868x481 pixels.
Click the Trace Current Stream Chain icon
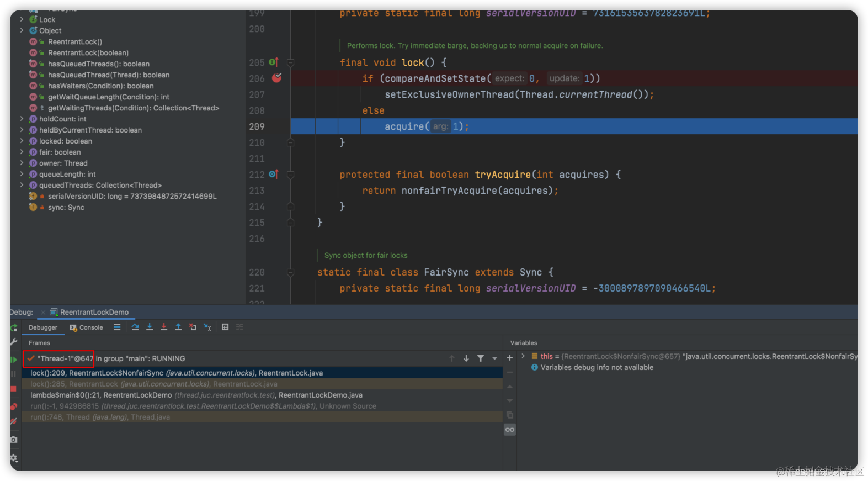coord(239,327)
